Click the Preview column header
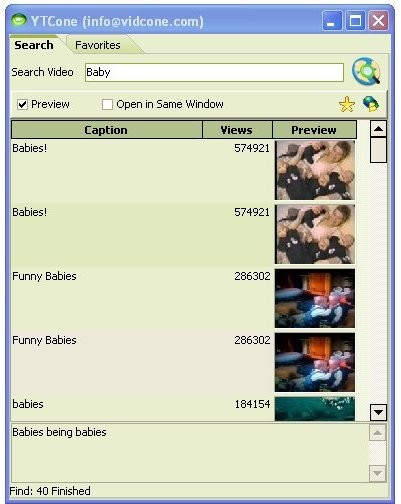The width and height of the screenshot is (401, 504). [x=314, y=130]
